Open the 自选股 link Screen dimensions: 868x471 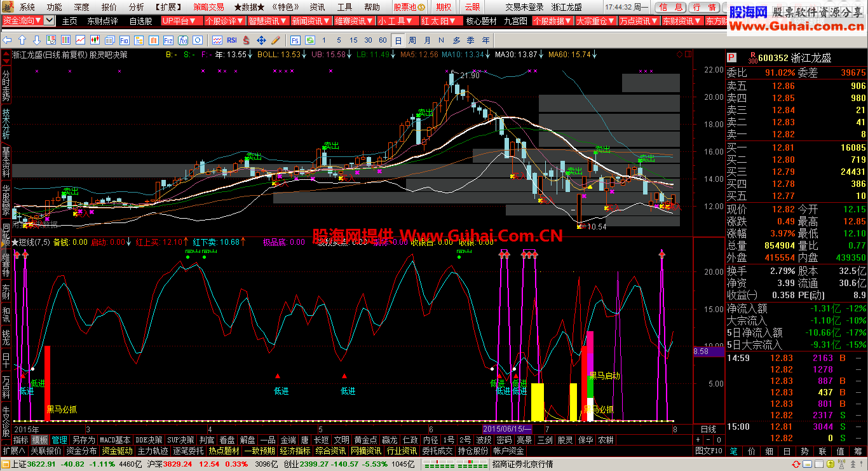pyautogui.click(x=140, y=21)
